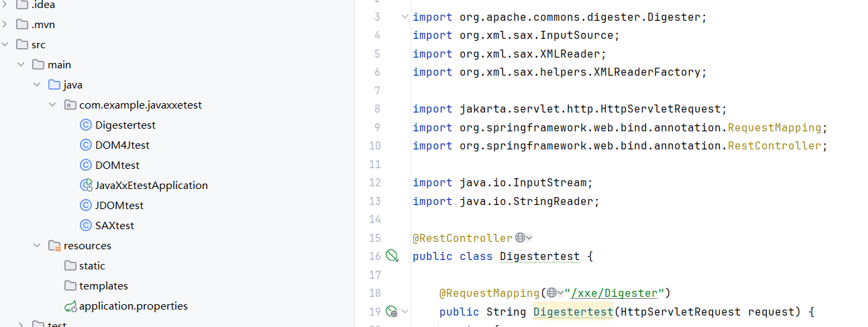This screenshot has width=868, height=327.
Task: Click the resources folder icon
Action: pyautogui.click(x=54, y=246)
